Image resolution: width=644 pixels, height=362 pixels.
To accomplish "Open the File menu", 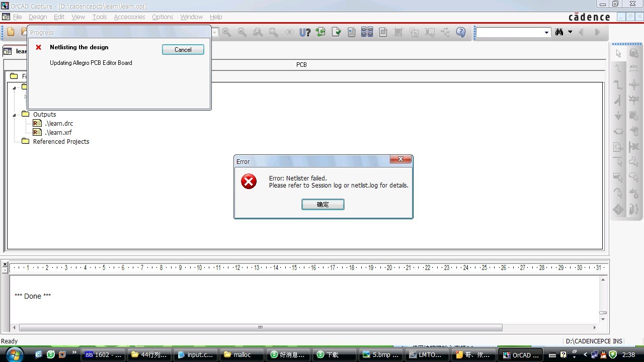I will (x=17, y=17).
